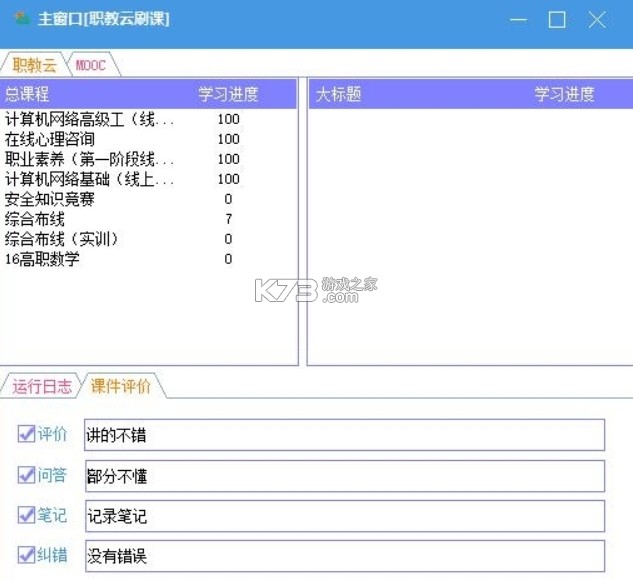Switch to the 职教云 tab
This screenshot has width=633, height=580.
34,65
